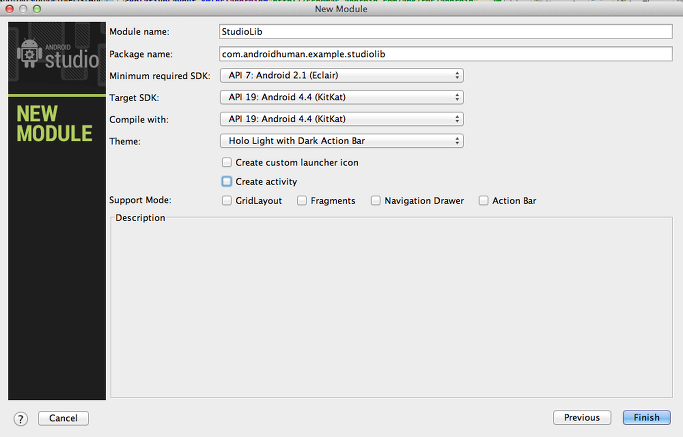Click the NEW MODULE heading text
Screen dimensions: 683x437
click(54, 124)
